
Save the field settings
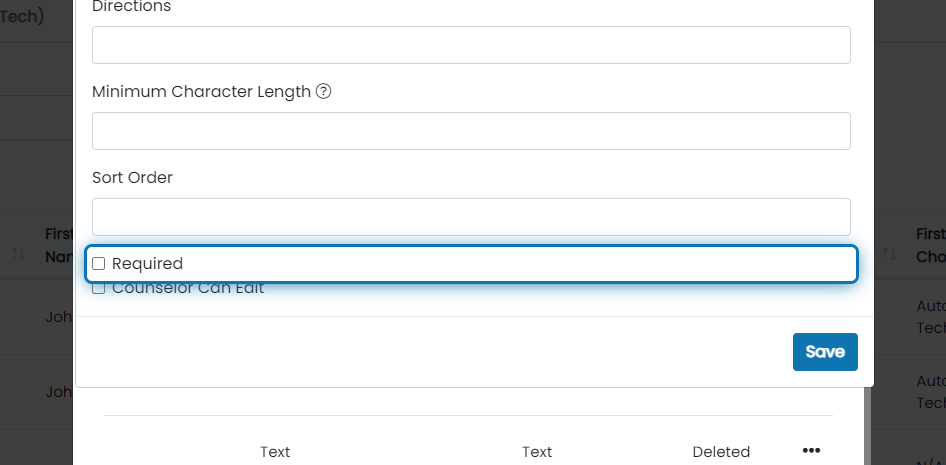825,352
